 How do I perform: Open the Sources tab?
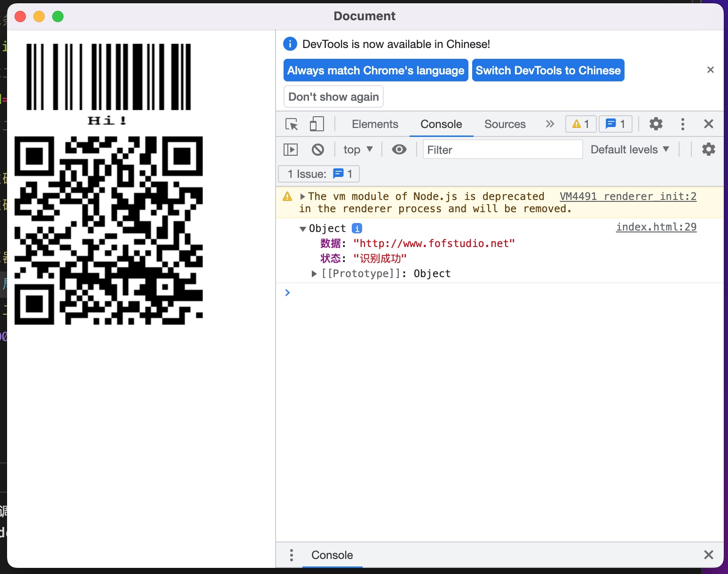[x=505, y=124]
